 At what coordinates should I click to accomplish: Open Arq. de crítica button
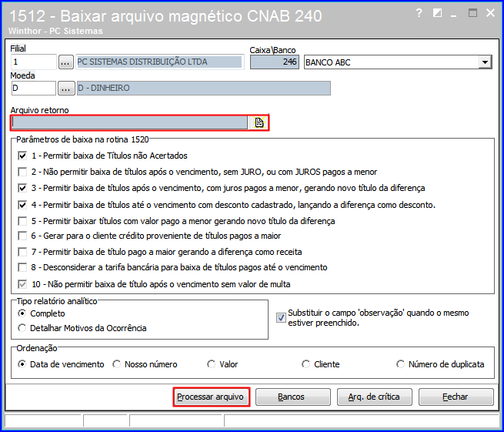375,397
